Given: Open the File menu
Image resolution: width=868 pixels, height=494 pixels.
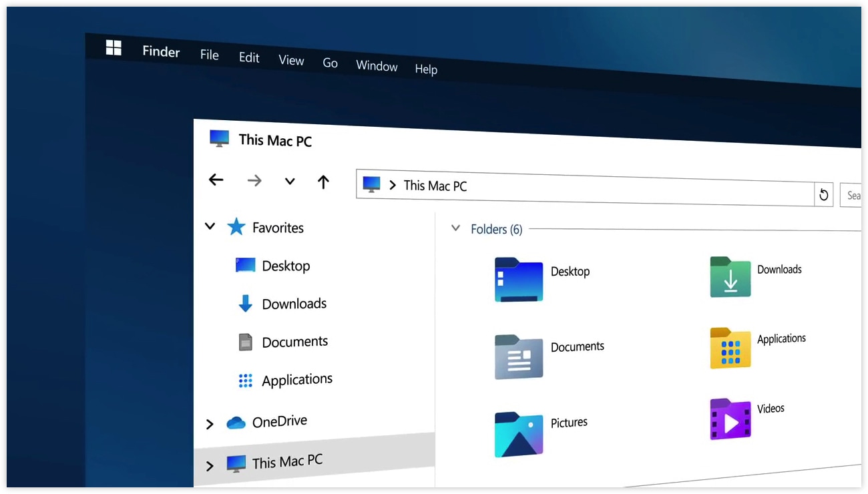Looking at the screenshot, I should coord(210,55).
